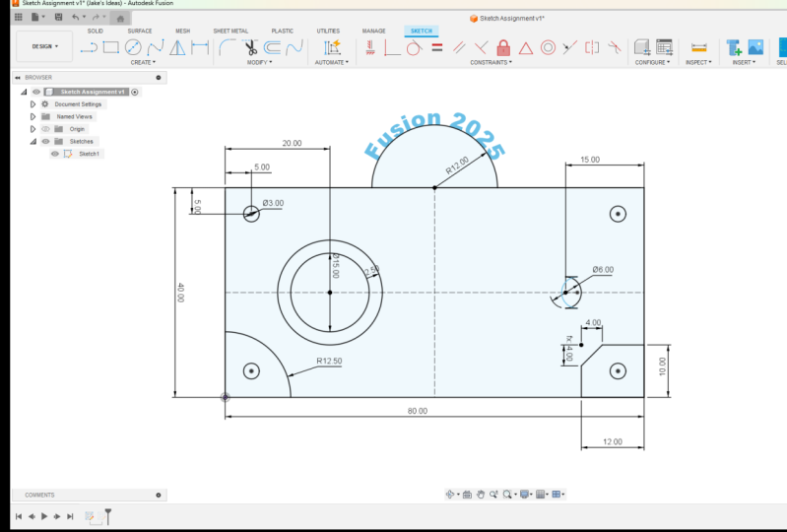Image resolution: width=787 pixels, height=532 pixels.
Task: Open the MODIFY dropdown menu
Action: point(259,62)
